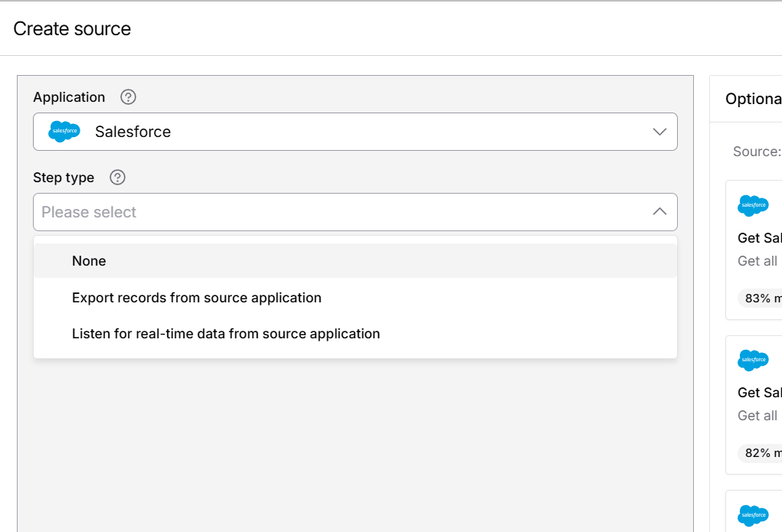Select the None option
The height and width of the screenshot is (532, 782).
[x=89, y=260]
